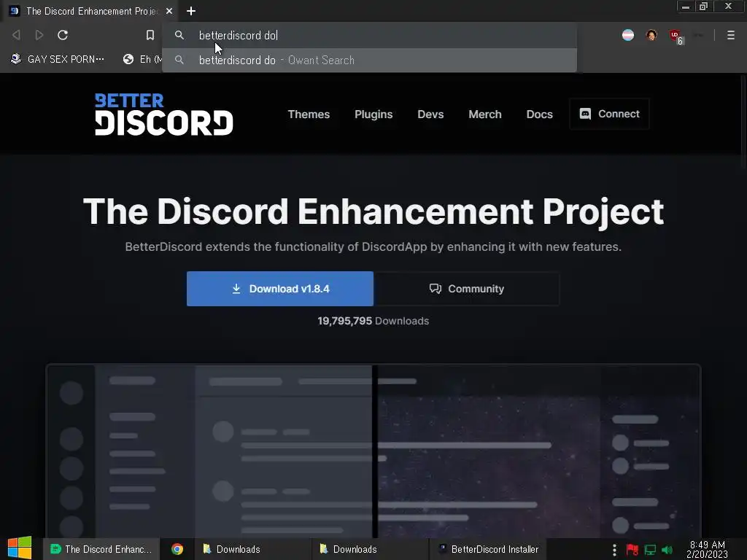Click the address bar text field
Screen dimensions: 747x560
369,35
